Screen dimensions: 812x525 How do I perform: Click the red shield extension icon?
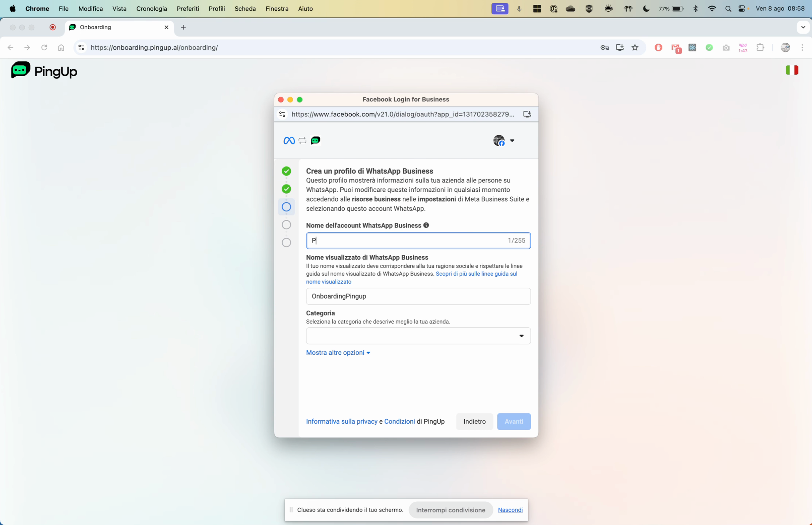[658, 47]
